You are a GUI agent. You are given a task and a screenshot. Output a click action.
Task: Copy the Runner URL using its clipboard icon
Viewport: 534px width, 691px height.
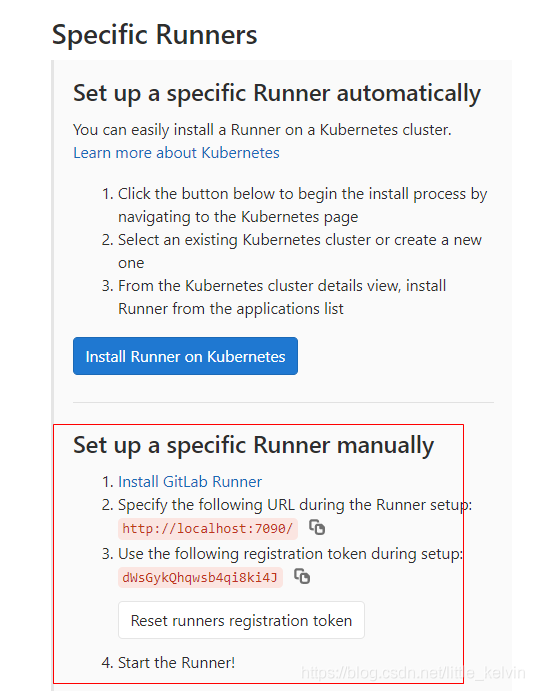click(317, 527)
